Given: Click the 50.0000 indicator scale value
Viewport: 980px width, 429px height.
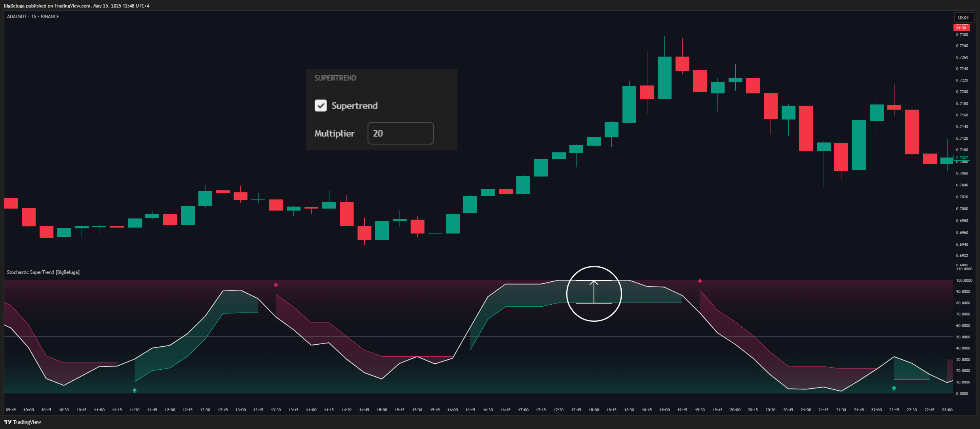Looking at the screenshot, I should point(963,337).
